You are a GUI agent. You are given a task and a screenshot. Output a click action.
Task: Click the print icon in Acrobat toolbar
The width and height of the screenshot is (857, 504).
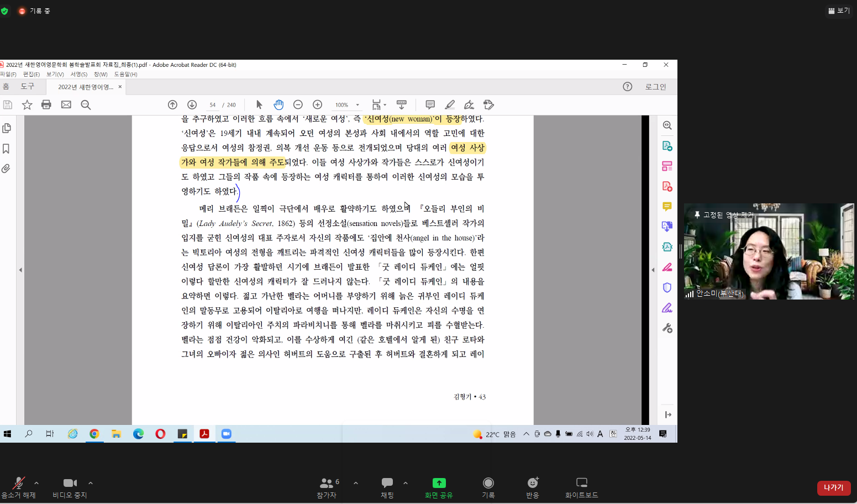46,105
